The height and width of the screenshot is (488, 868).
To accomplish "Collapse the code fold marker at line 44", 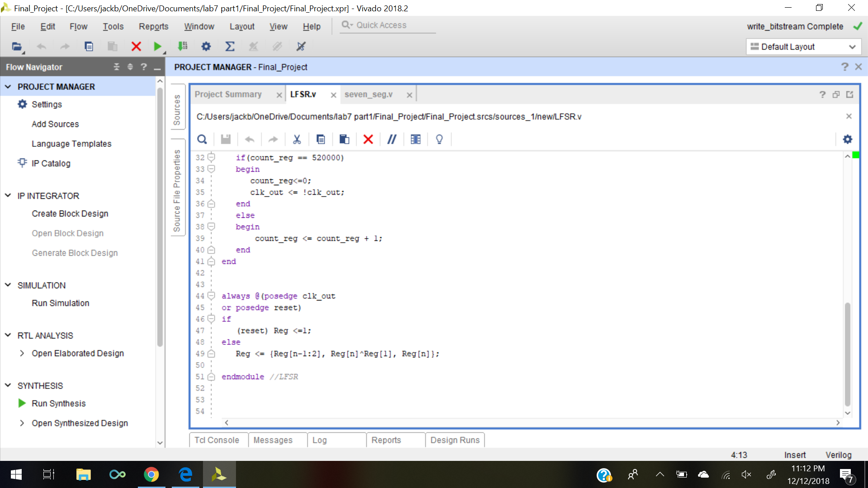I will [x=211, y=296].
